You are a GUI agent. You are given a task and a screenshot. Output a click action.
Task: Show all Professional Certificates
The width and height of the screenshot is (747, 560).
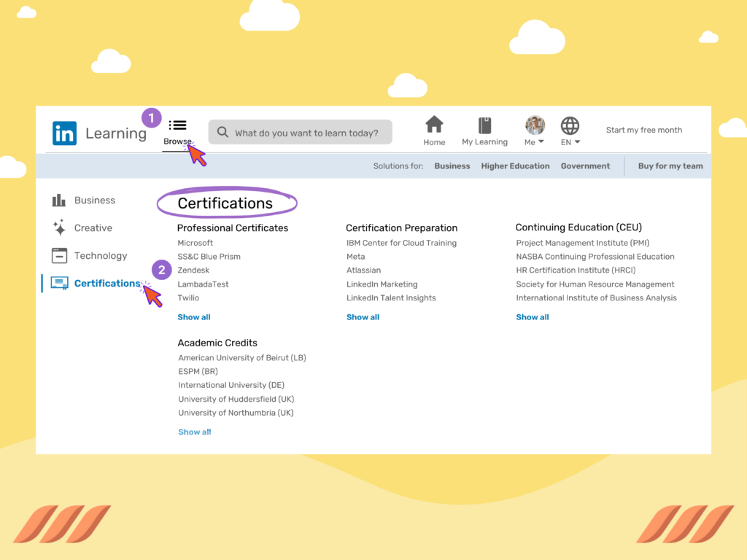click(193, 316)
